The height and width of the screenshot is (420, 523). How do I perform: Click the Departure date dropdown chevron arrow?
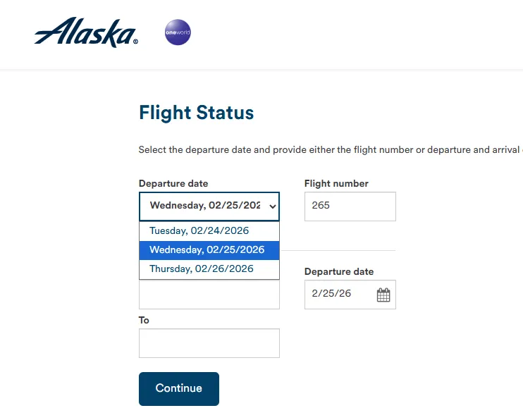pos(273,206)
